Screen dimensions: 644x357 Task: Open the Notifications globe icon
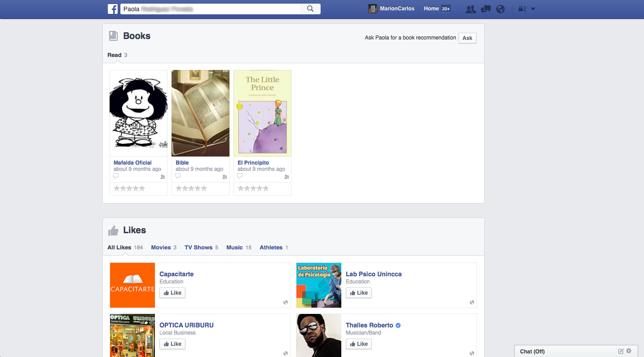point(501,9)
